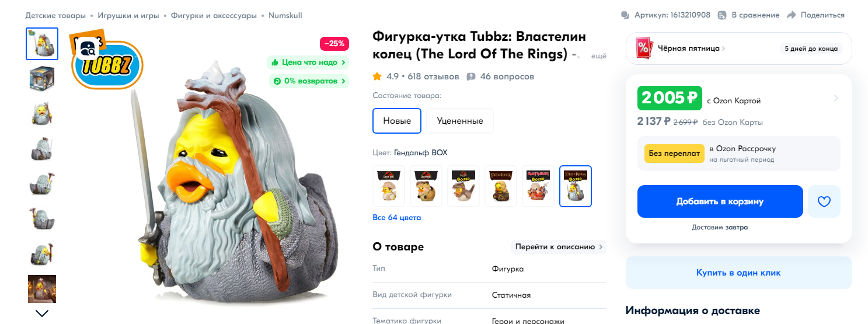The image size is (868, 324).
Task: Select the Уцененные condition option
Action: [460, 121]
